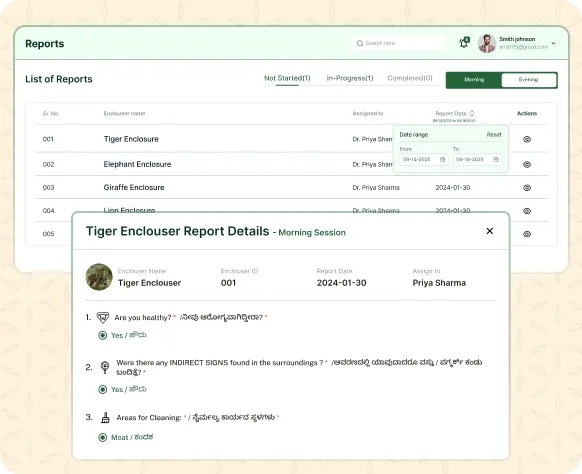Image resolution: width=582 pixels, height=474 pixels.
Task: Select the Evening session toggle
Action: 529,80
